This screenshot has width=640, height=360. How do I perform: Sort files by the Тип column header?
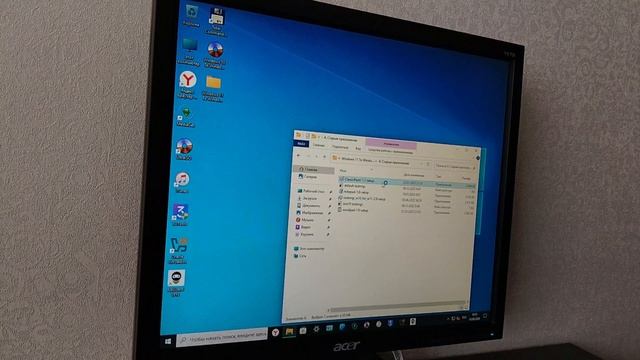pos(440,176)
